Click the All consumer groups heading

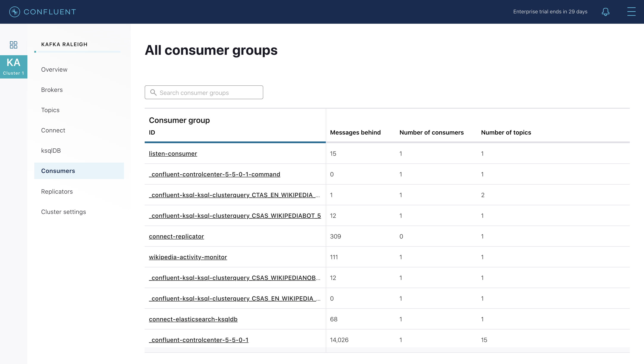click(x=211, y=50)
